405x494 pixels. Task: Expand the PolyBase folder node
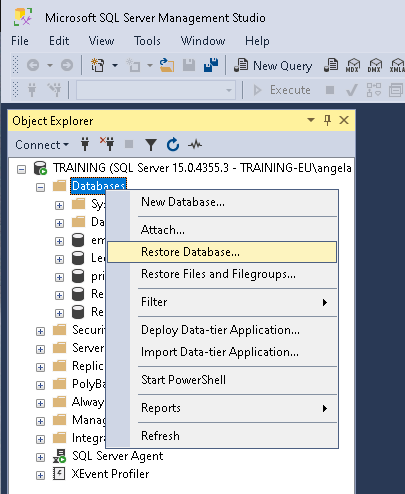point(40,385)
